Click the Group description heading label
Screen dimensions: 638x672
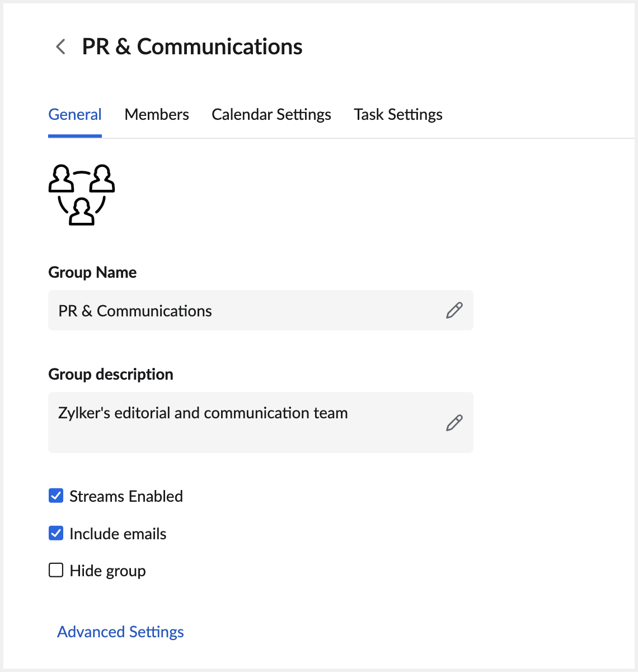[111, 374]
